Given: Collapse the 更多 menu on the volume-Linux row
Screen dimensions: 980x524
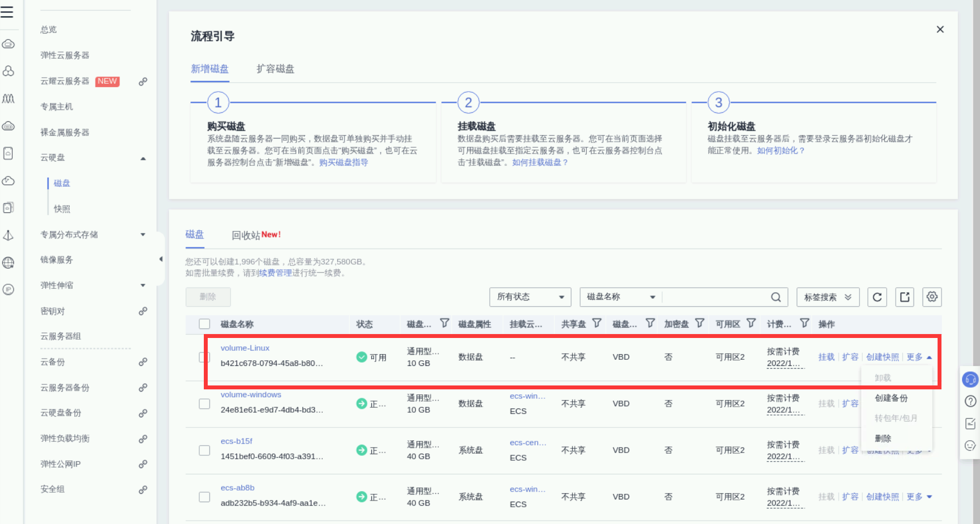Looking at the screenshot, I should [x=919, y=358].
